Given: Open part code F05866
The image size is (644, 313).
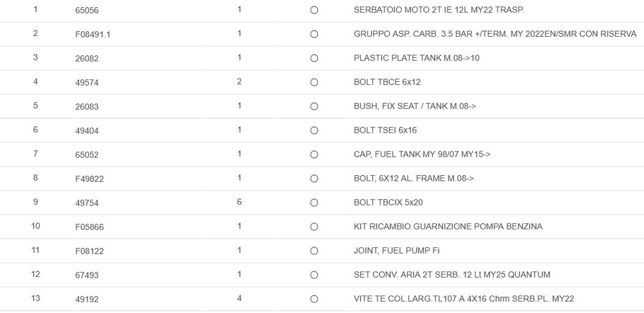Looking at the screenshot, I should 90,227.
